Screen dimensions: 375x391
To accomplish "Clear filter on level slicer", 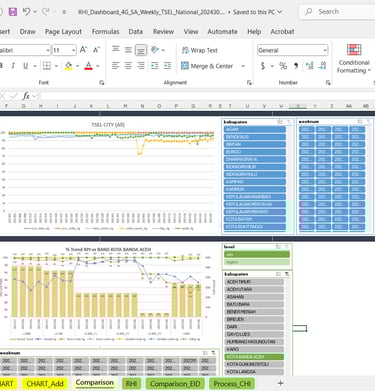I will (287, 247).
